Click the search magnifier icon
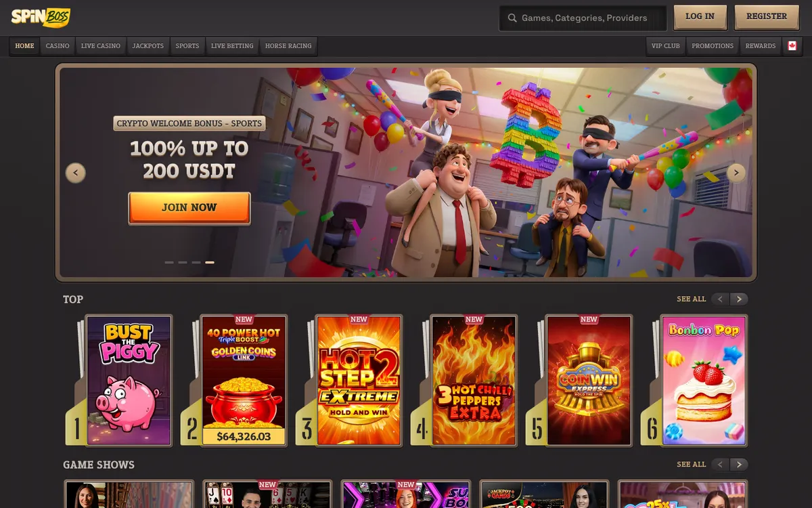Image resolution: width=812 pixels, height=508 pixels. click(x=512, y=18)
